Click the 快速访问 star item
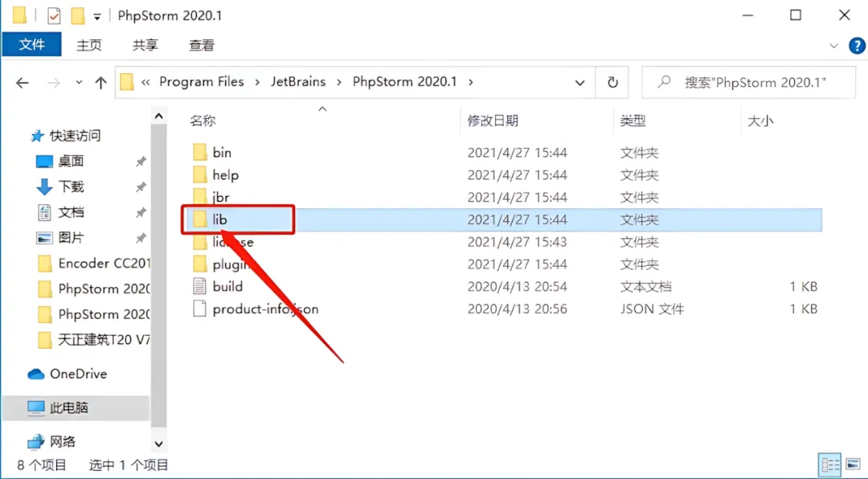The height and width of the screenshot is (479, 868). [65, 136]
